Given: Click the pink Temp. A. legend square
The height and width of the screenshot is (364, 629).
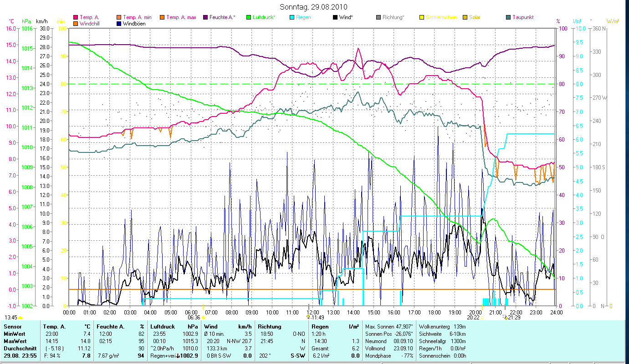Looking at the screenshot, I should coord(76,18).
